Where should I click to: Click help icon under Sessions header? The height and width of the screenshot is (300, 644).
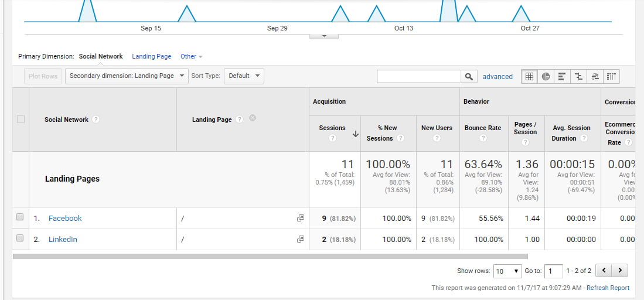coord(333,138)
